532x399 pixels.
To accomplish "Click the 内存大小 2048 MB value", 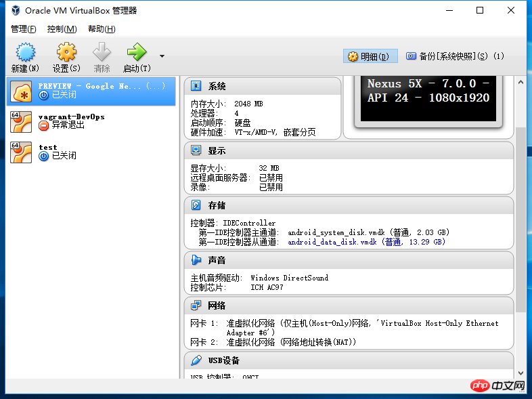I will [248, 104].
